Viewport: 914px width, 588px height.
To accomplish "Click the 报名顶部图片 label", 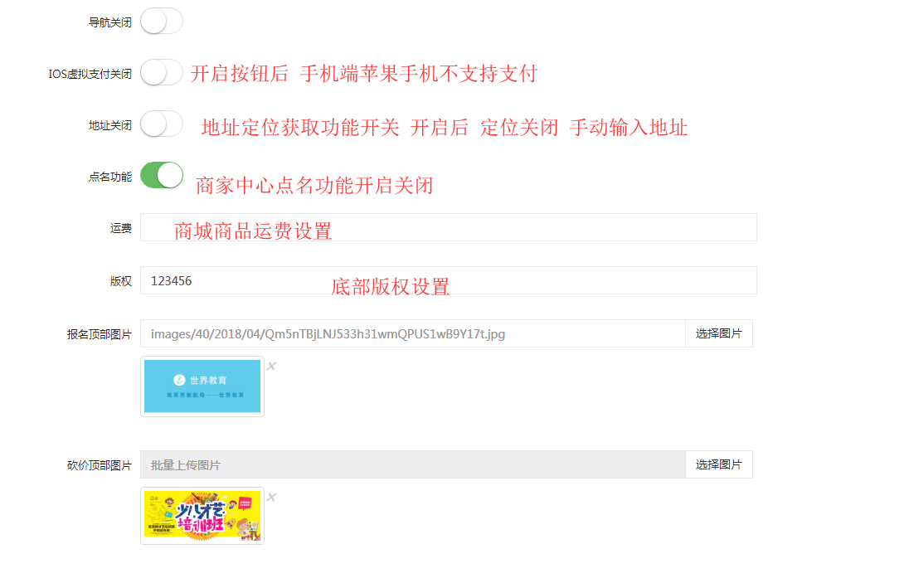I will coord(100,334).
